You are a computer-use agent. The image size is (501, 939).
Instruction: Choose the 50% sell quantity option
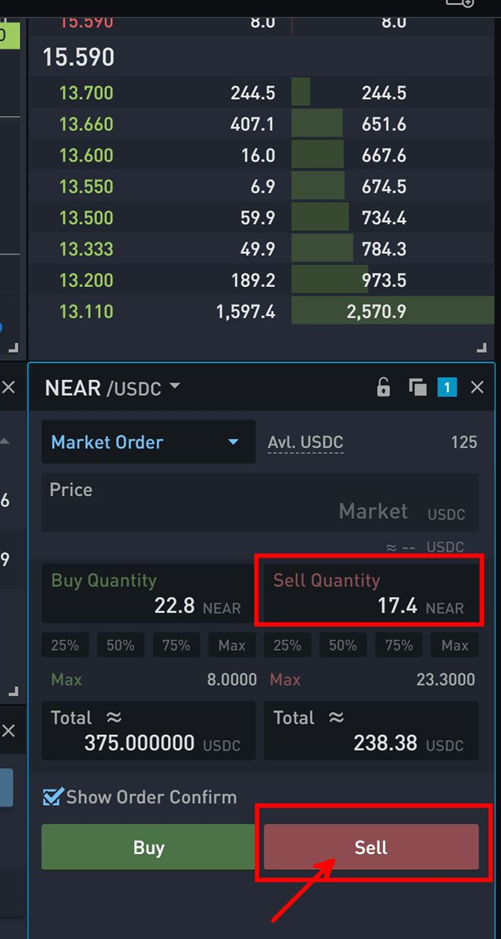tap(343, 645)
